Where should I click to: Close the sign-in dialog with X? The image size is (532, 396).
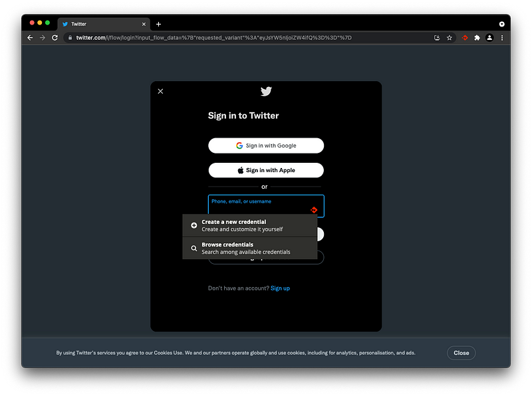coord(160,91)
